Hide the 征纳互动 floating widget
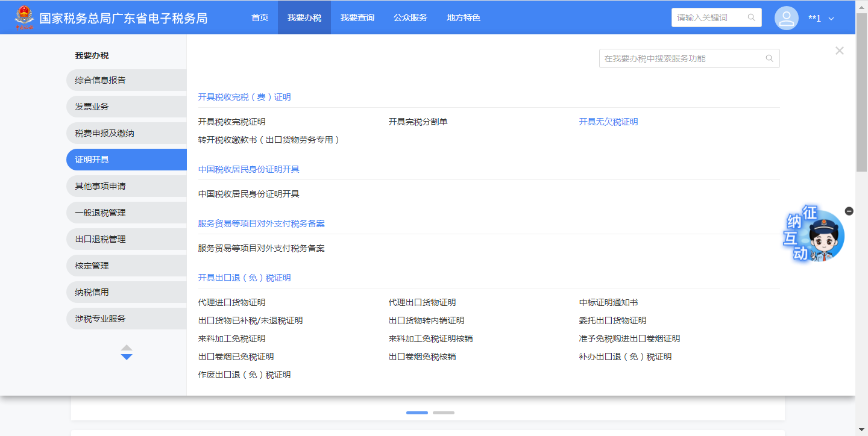This screenshot has height=436, width=868. coord(849,211)
